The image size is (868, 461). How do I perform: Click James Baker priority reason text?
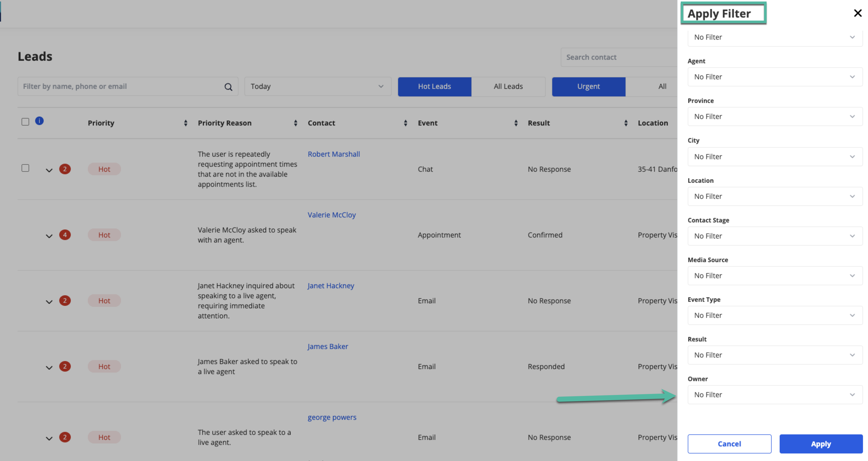(x=247, y=366)
